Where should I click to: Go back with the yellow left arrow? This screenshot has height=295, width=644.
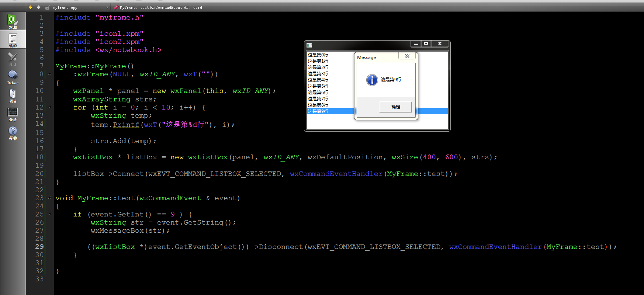tap(30, 7)
